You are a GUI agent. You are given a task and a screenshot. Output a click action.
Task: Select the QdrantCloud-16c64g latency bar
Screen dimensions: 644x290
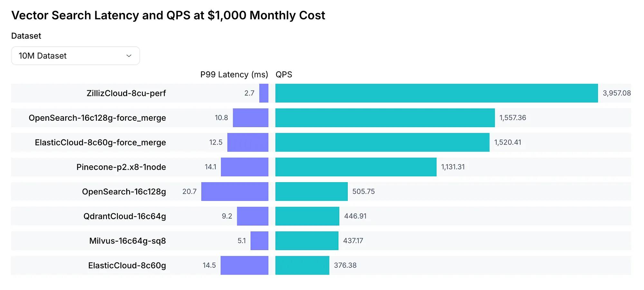[252, 216]
